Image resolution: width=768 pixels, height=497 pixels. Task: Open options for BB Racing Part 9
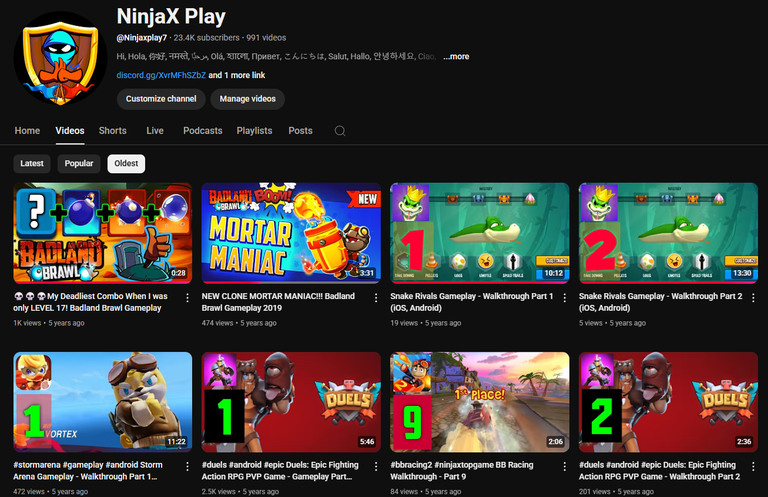point(564,467)
